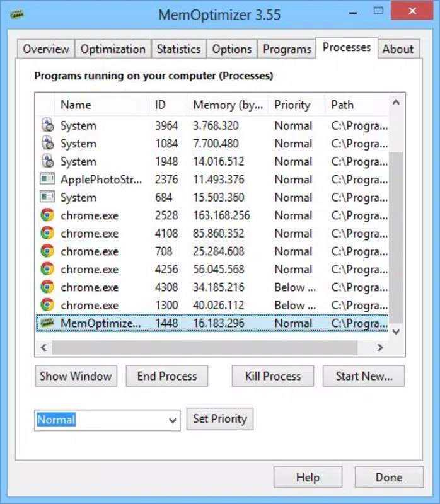Select the MemOptimize... process name

pos(100,323)
